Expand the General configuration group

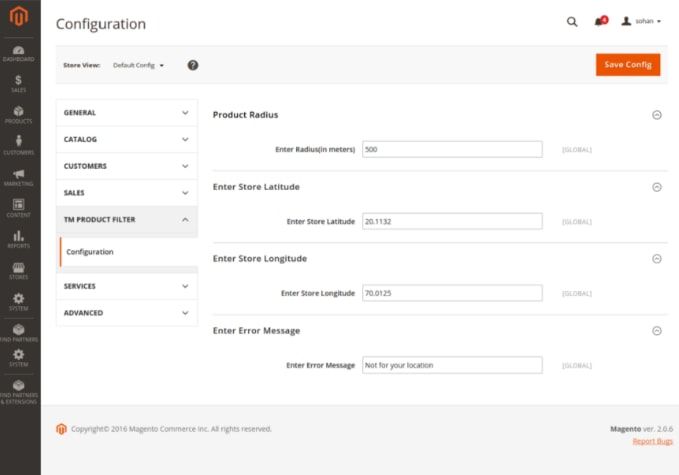click(126, 113)
